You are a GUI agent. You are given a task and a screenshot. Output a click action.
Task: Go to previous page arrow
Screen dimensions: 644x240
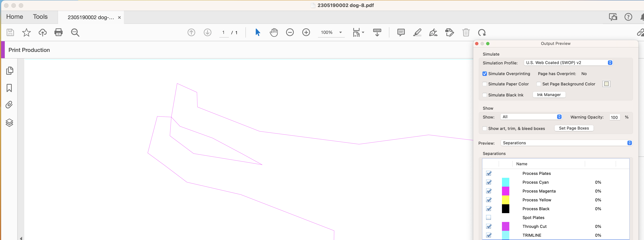click(191, 33)
